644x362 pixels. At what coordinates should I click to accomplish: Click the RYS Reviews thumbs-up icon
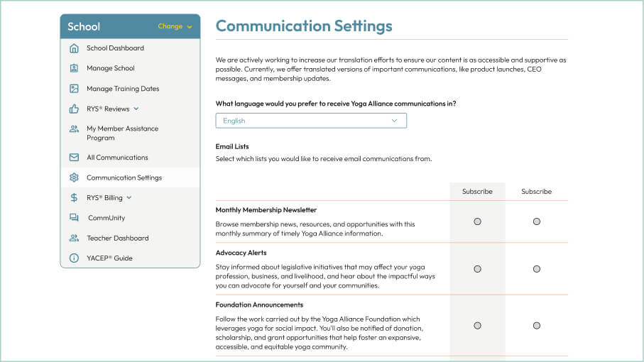point(74,109)
